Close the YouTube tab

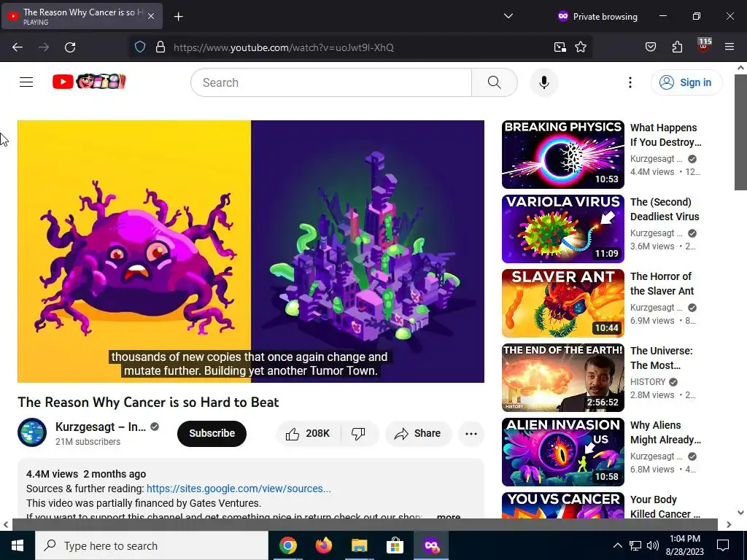coord(151,16)
